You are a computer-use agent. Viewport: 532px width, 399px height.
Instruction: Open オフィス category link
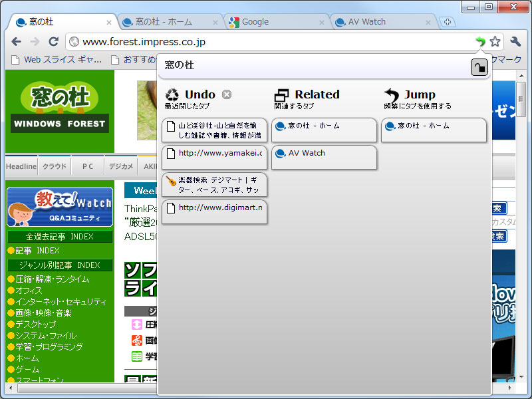pos(29,291)
